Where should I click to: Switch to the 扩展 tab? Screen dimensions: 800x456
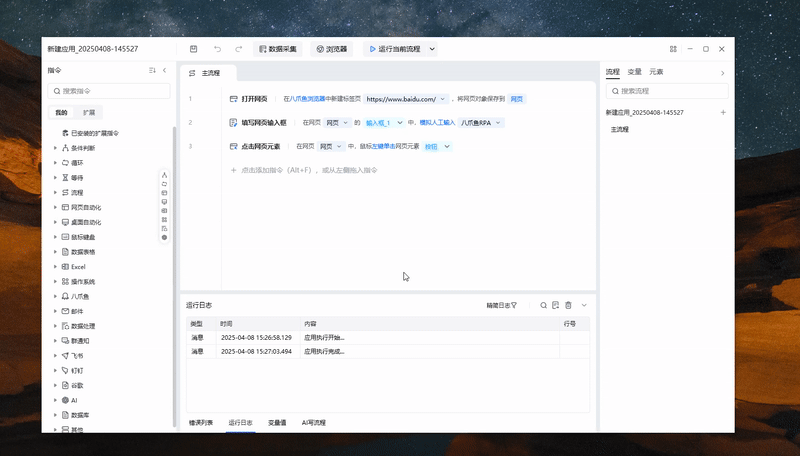coord(89,112)
